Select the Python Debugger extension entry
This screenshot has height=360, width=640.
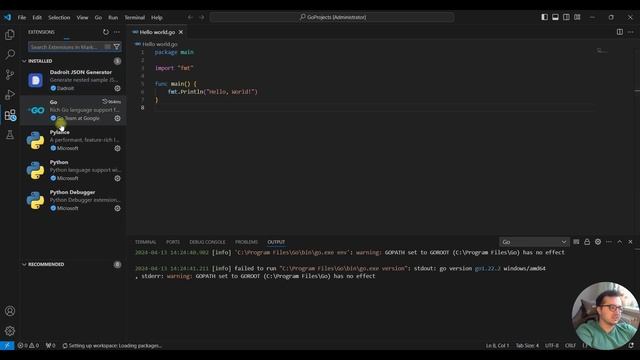(x=73, y=200)
